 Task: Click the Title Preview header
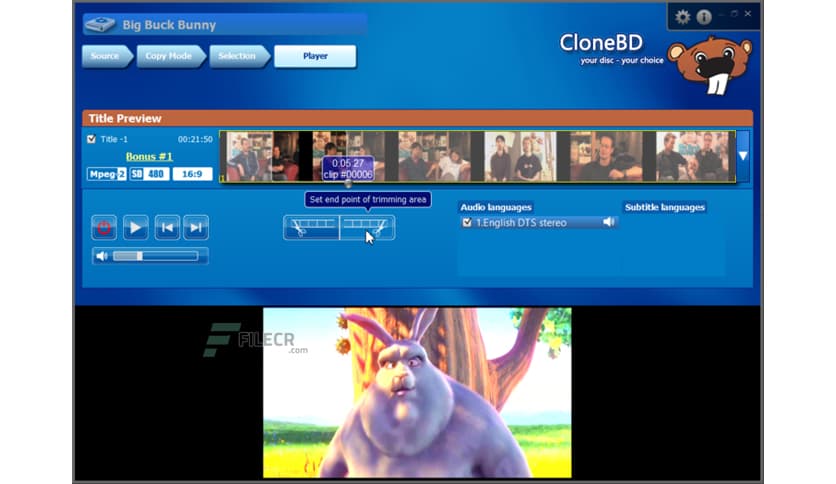coord(125,118)
